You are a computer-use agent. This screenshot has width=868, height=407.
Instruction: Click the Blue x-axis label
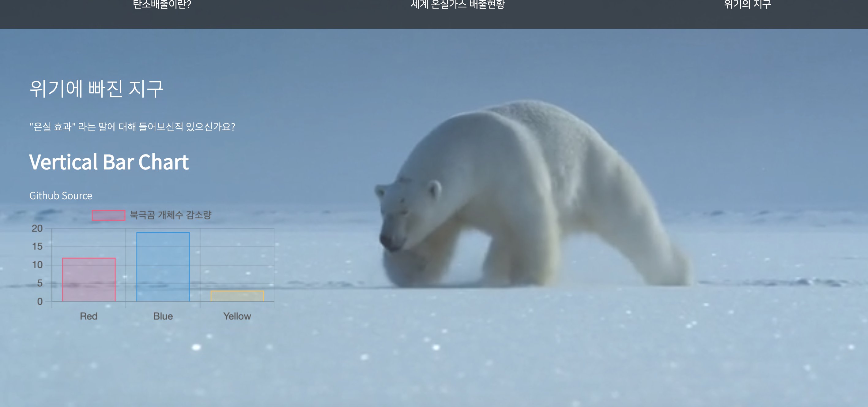(163, 316)
